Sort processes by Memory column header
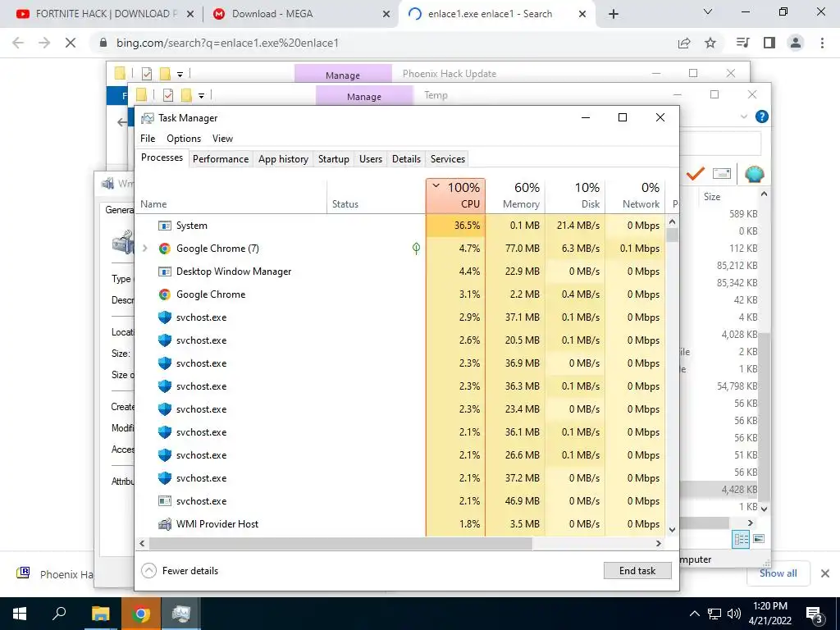 click(515, 196)
